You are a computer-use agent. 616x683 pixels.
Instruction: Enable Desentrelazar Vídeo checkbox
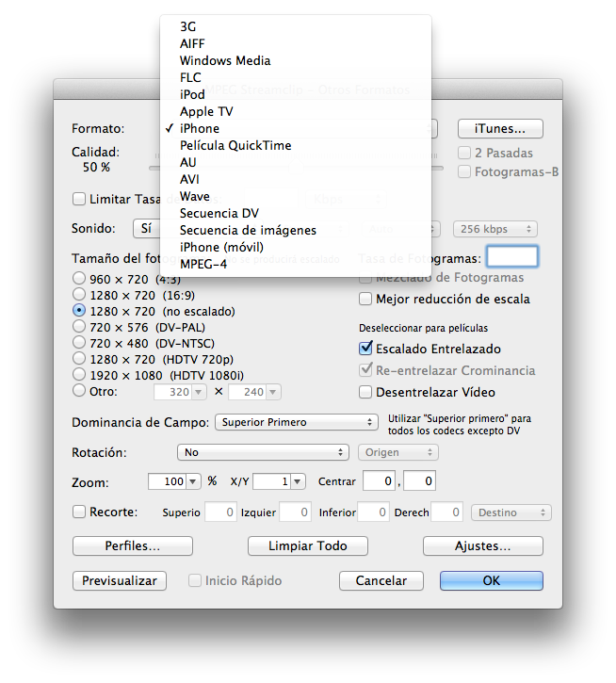click(x=366, y=392)
